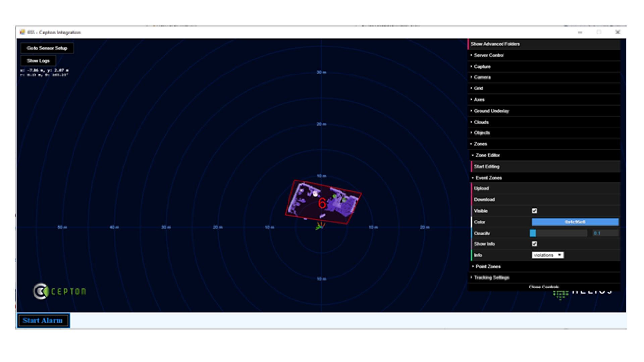Click the white tracked object in zone
The height and width of the screenshot is (362, 644).
point(315,194)
